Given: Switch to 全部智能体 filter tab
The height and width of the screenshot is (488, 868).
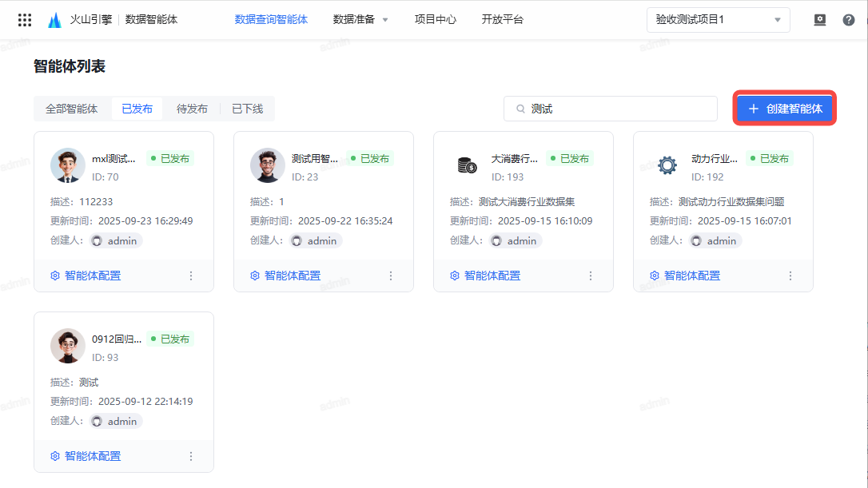Looking at the screenshot, I should [71, 109].
